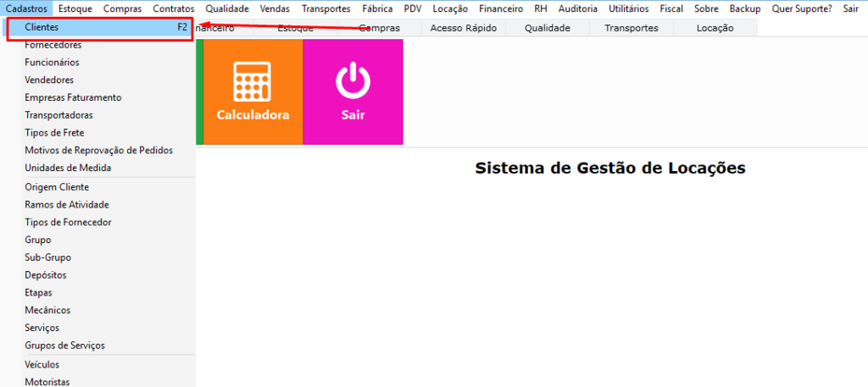The image size is (868, 387).
Task: Expand the Utilitários menu
Action: pyautogui.click(x=629, y=8)
